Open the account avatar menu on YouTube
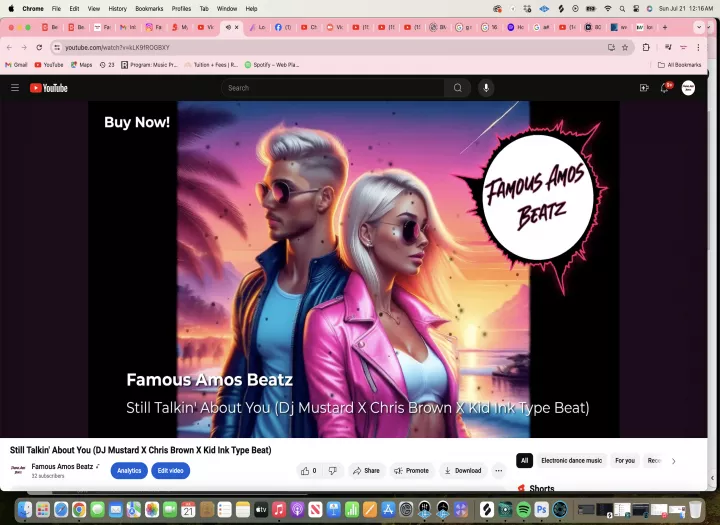The image size is (720, 525). [688, 88]
